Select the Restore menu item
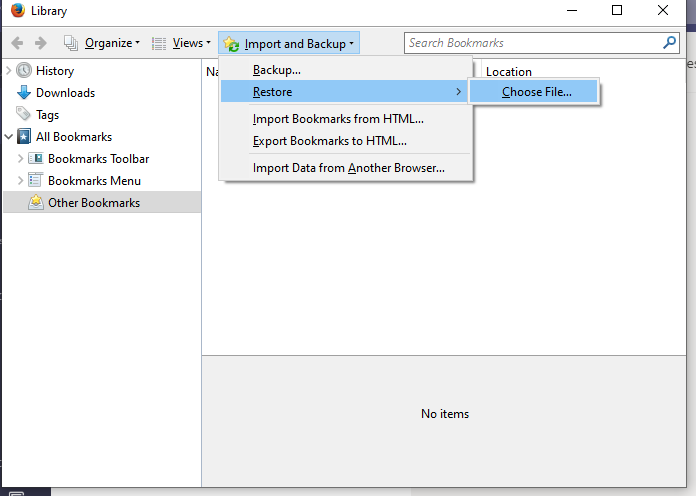The width and height of the screenshot is (696, 496). 344,91
